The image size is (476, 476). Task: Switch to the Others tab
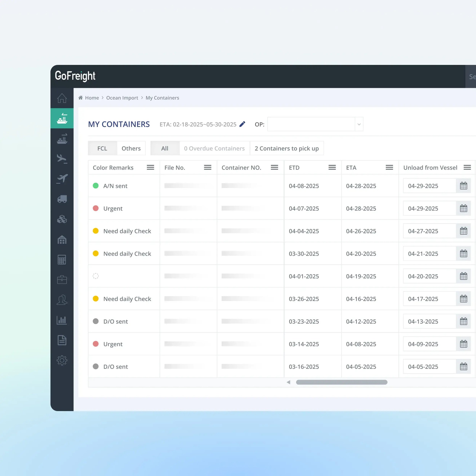tap(131, 148)
